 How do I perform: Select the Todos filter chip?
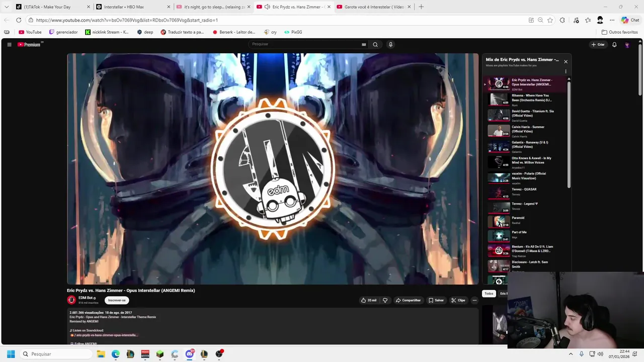[x=489, y=294]
